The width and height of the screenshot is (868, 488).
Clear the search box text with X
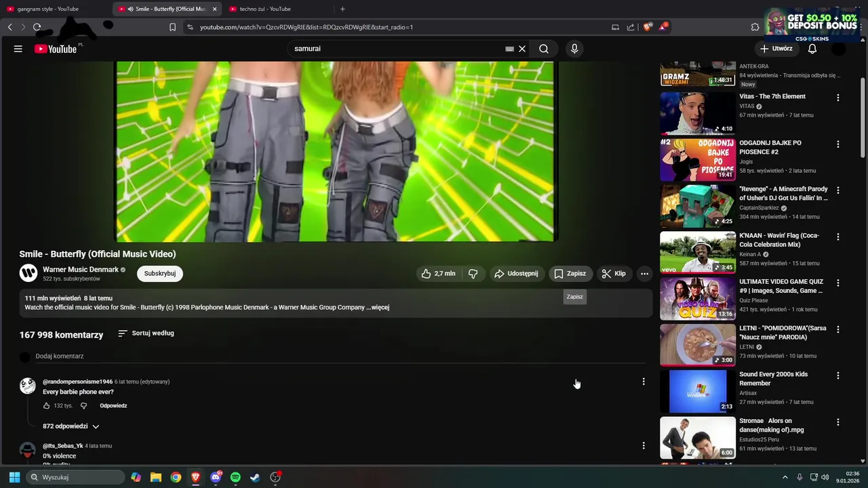click(x=522, y=49)
